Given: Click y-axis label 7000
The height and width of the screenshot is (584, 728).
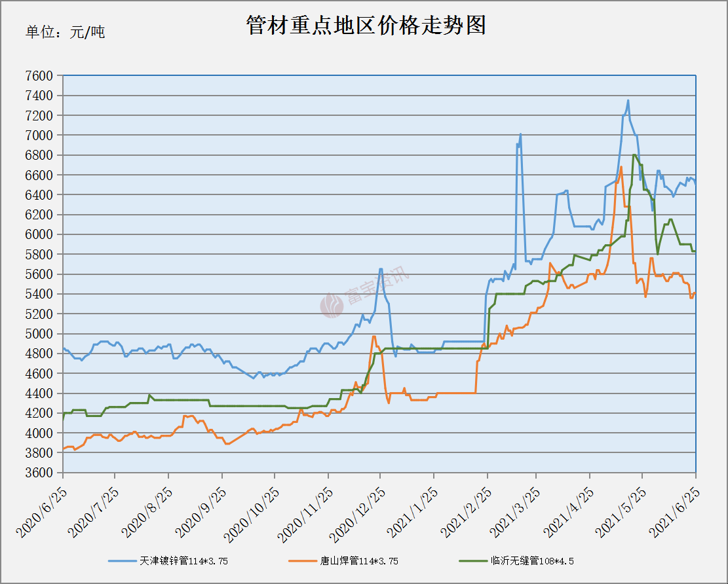Looking at the screenshot, I should pyautogui.click(x=39, y=136).
